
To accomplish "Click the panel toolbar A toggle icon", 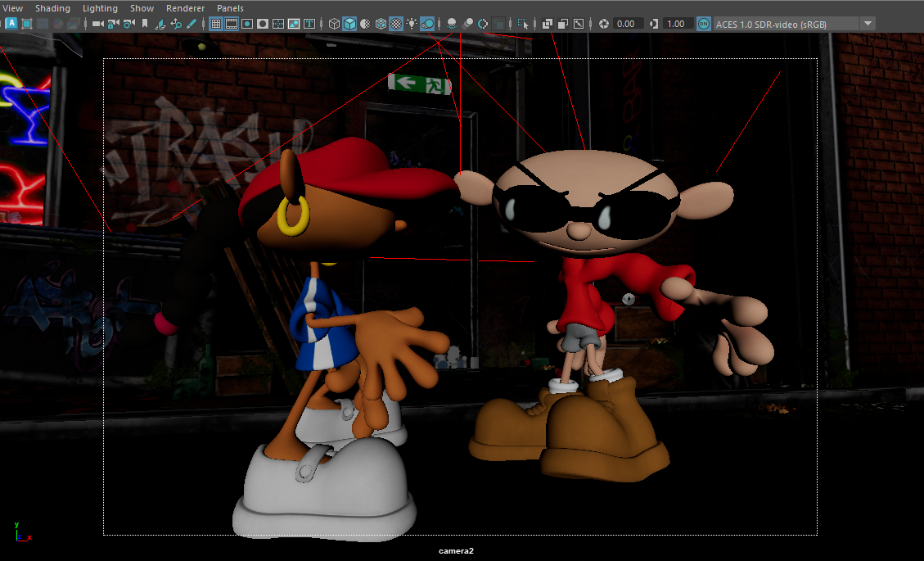I will (11, 24).
